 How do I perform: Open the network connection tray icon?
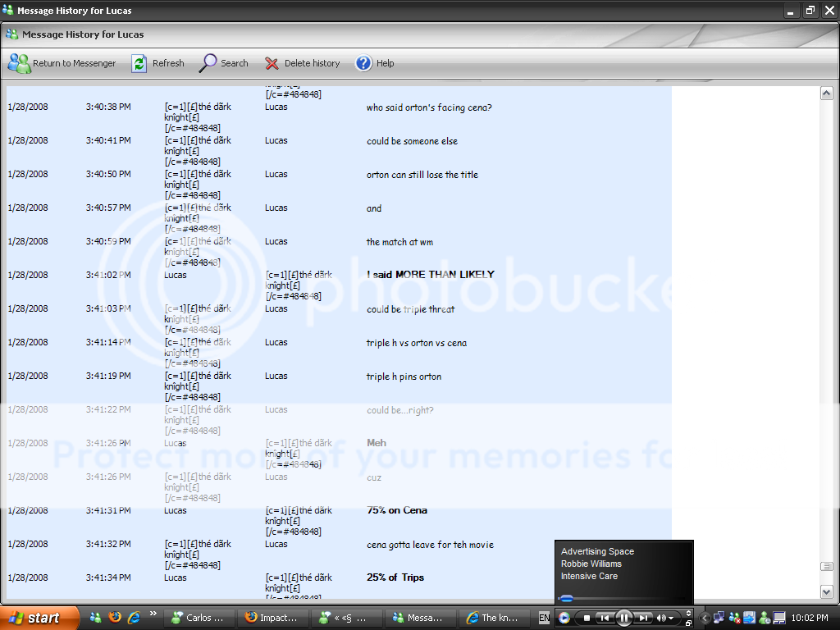tap(719, 618)
